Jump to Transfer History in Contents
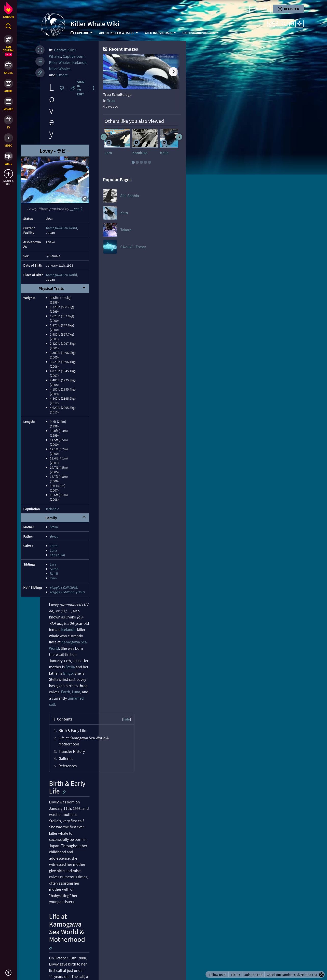 72,751
